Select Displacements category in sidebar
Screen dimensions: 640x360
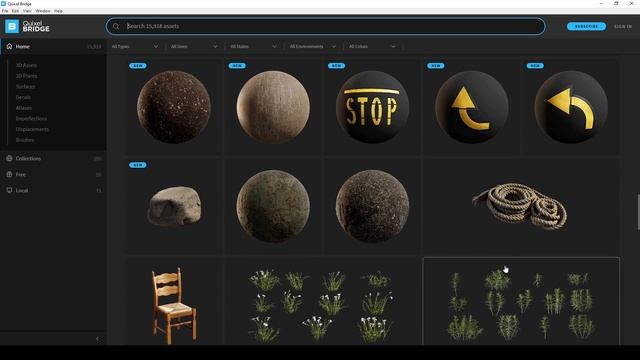(x=32, y=129)
